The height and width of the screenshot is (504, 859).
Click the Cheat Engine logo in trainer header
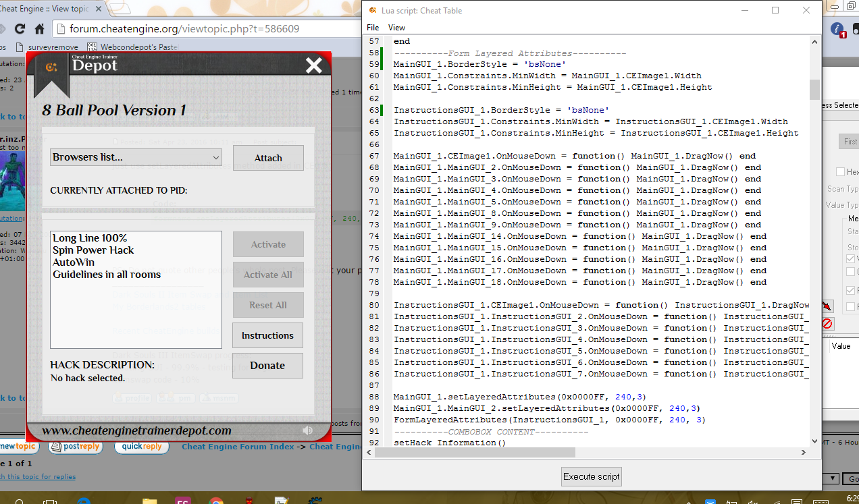click(51, 67)
